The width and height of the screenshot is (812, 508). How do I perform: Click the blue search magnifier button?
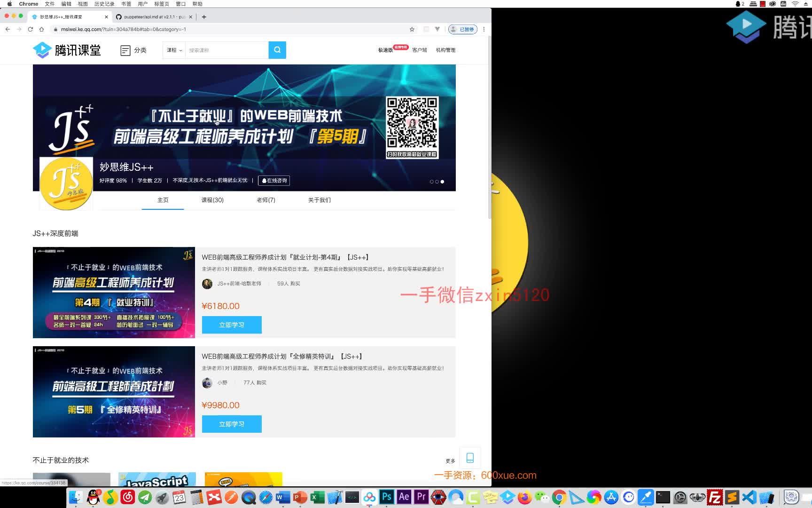277,50
